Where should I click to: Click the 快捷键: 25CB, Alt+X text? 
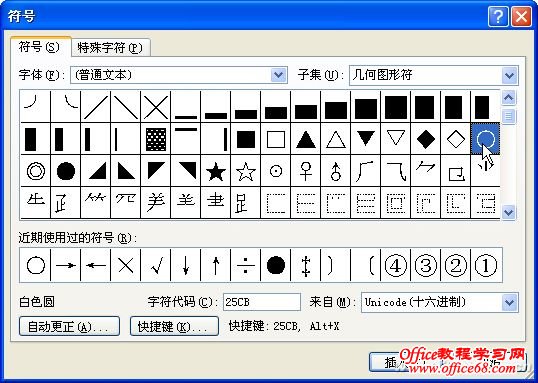284,326
